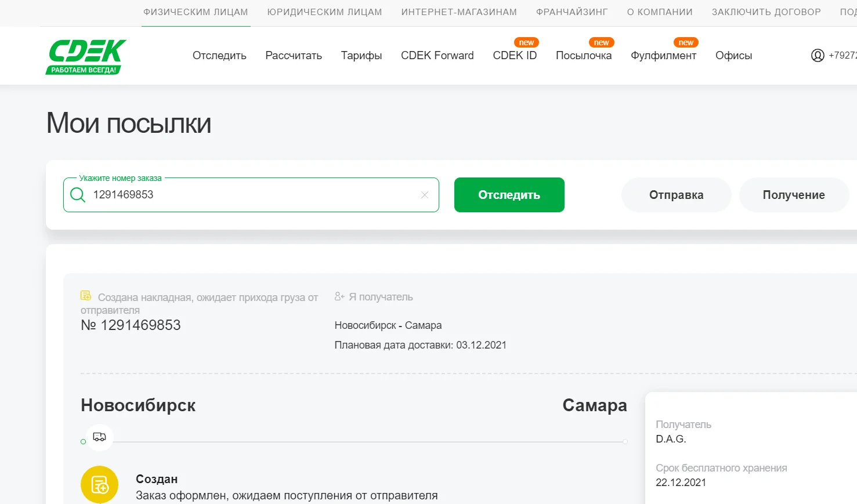Viewport: 857px width, 504px height.
Task: Open Отследить in main navigation
Action: (x=219, y=56)
